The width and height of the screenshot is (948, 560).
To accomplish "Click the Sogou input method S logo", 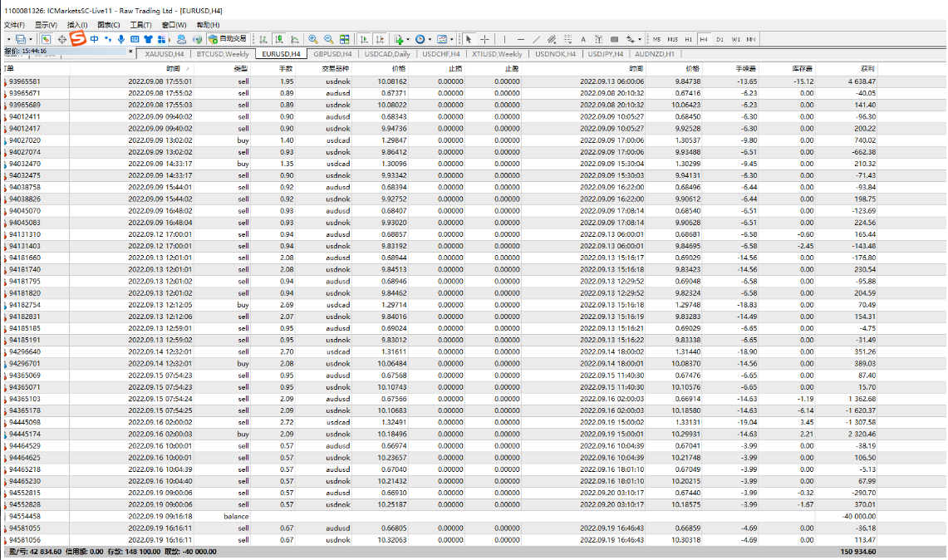I will tap(78, 39).
